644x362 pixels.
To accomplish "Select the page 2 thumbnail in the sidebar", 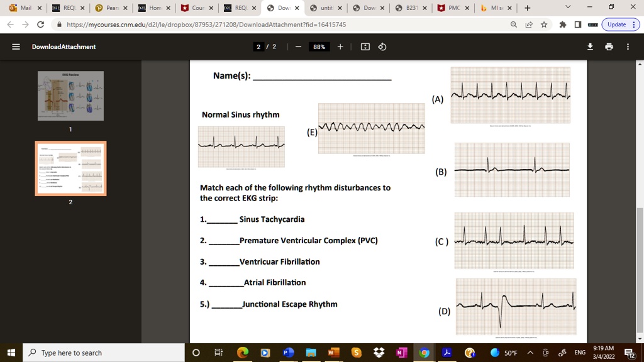I will (70, 168).
